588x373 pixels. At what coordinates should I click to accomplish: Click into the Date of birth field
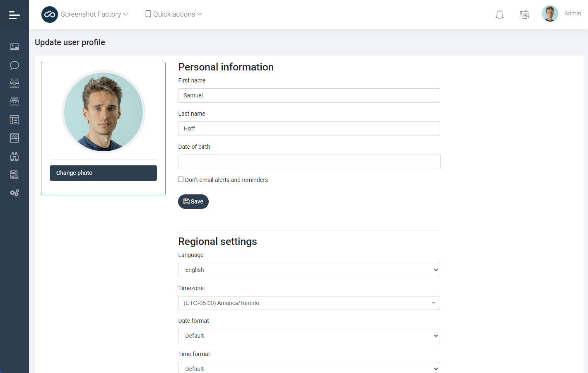(x=309, y=162)
